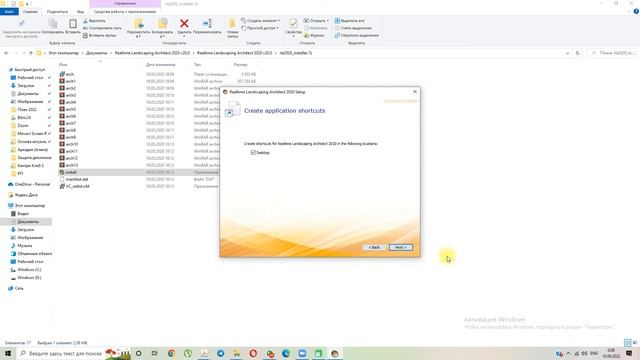Screen dimensions: 640x360
Task: Switch to the Share (Поделиться) ribbon tab
Action: [x=57, y=11]
